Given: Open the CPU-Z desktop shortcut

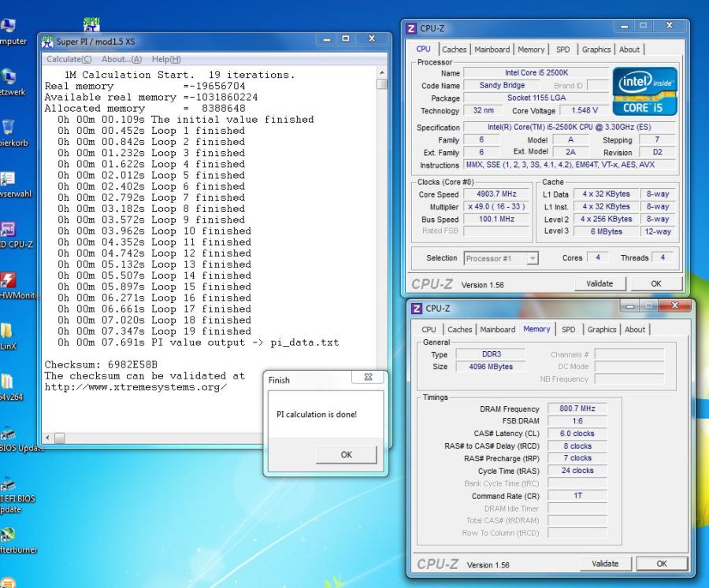Looking at the screenshot, I should point(8,230).
